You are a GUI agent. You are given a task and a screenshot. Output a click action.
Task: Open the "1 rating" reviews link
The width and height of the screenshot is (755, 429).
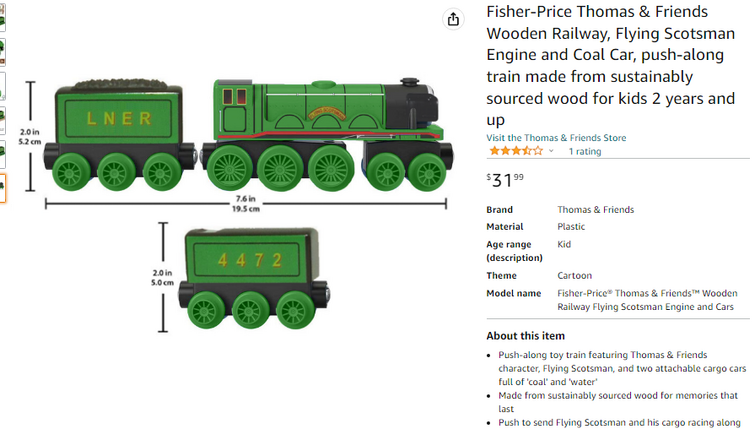click(x=585, y=151)
